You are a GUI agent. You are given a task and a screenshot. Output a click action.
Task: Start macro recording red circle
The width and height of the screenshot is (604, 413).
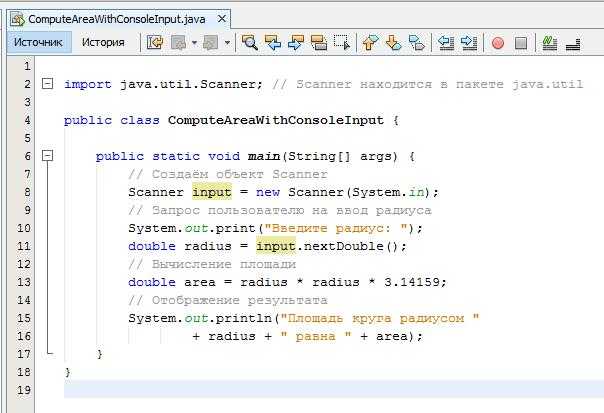[x=498, y=43]
